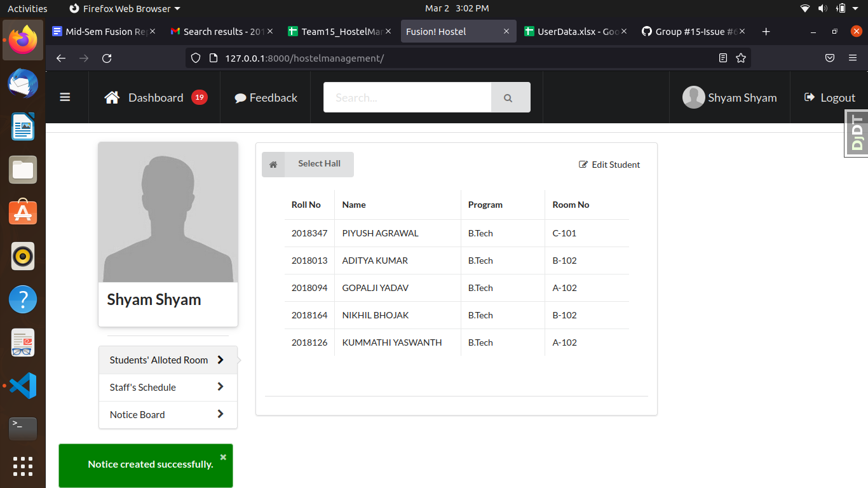View the site security shield info

click(196, 58)
